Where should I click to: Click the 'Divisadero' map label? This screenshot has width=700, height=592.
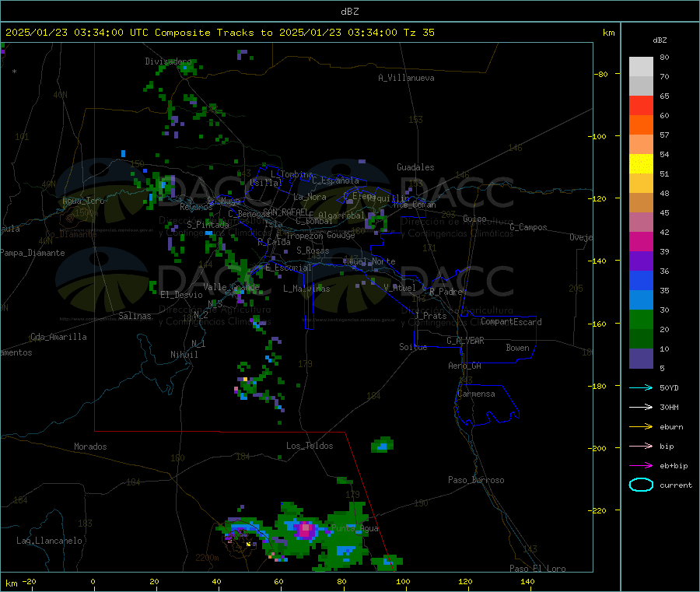168,61
